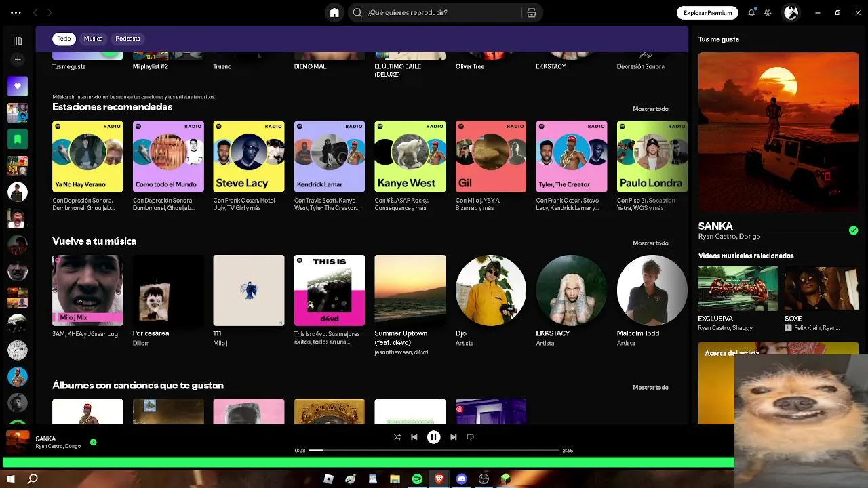This screenshot has height=488, width=868.
Task: Open Liked Songs heart icon in sidebar
Action: [x=18, y=86]
